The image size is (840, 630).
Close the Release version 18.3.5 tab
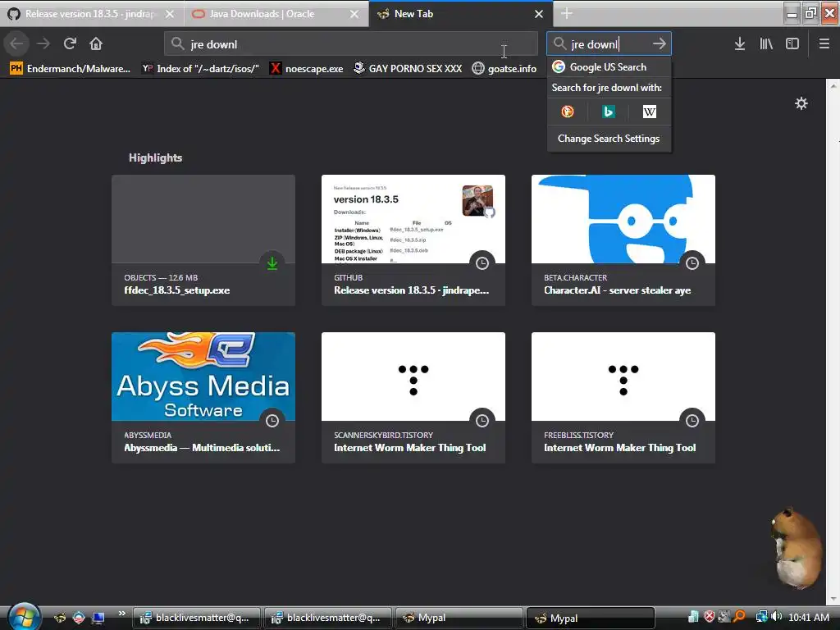click(x=169, y=14)
